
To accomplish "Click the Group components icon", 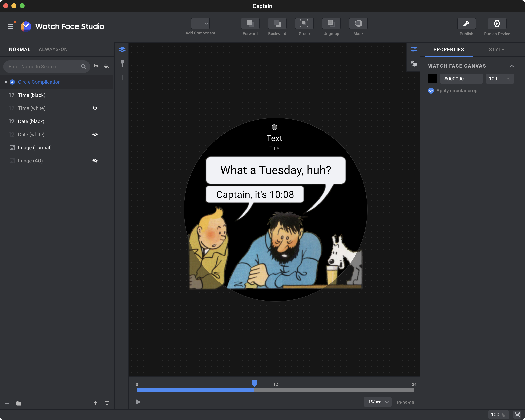I will [x=304, y=24].
